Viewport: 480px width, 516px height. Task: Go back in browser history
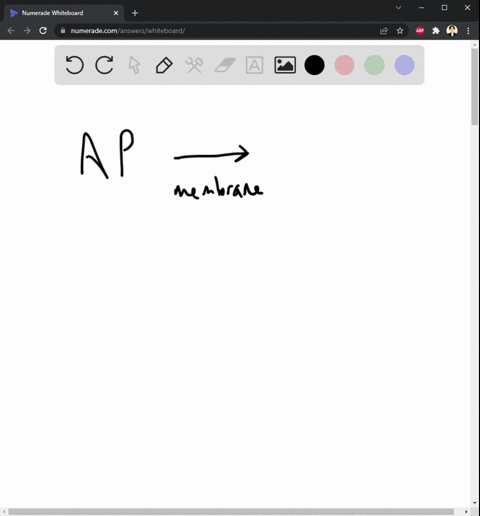[11, 31]
